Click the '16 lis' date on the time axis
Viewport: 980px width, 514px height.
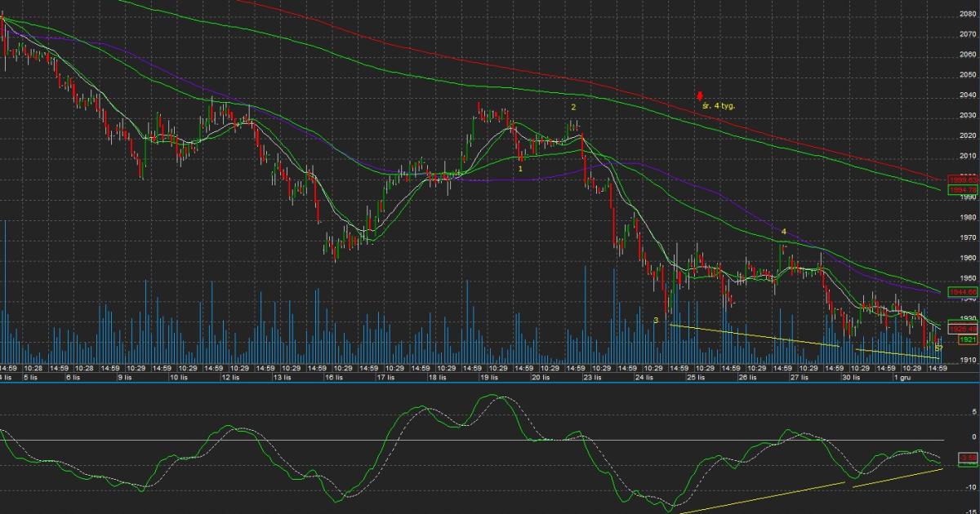pyautogui.click(x=331, y=378)
